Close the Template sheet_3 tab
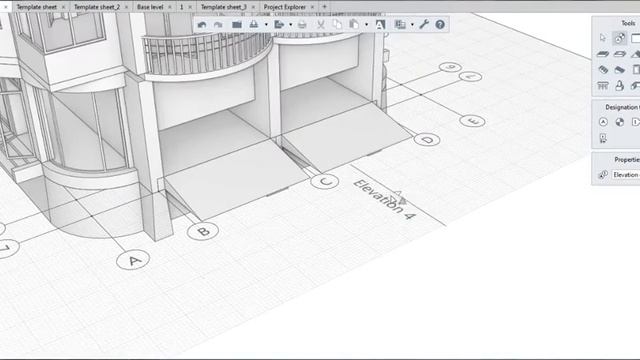640x360 pixels. 253,7
